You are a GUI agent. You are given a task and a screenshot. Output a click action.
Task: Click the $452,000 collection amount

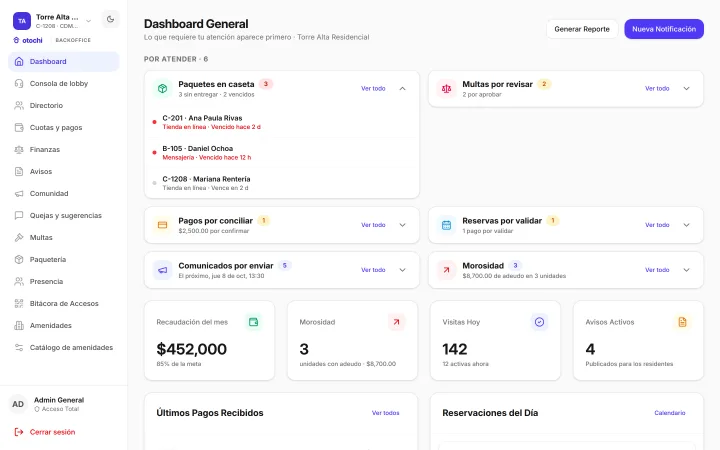pos(191,349)
